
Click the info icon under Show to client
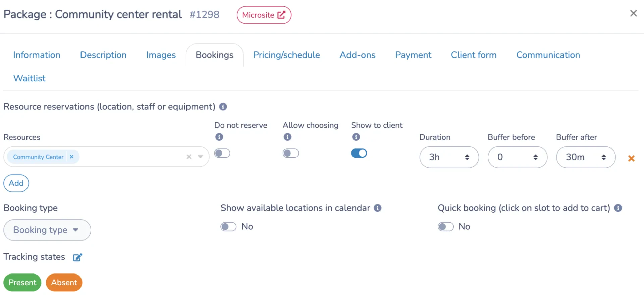tap(356, 137)
